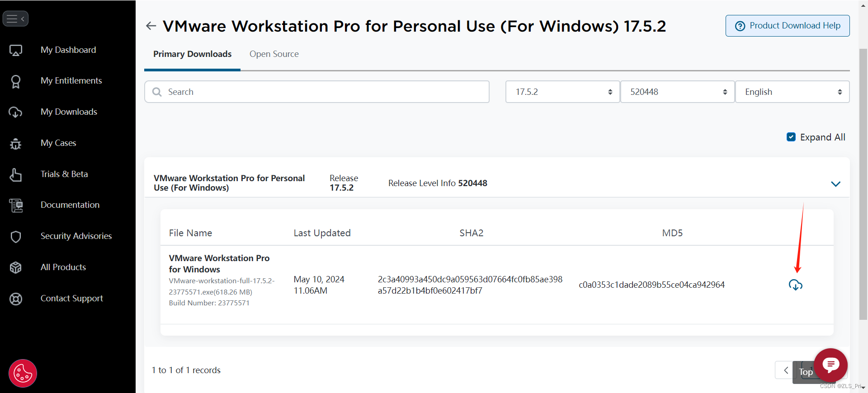Switch to the Open Source tab
This screenshot has height=393, width=868.
(x=274, y=54)
